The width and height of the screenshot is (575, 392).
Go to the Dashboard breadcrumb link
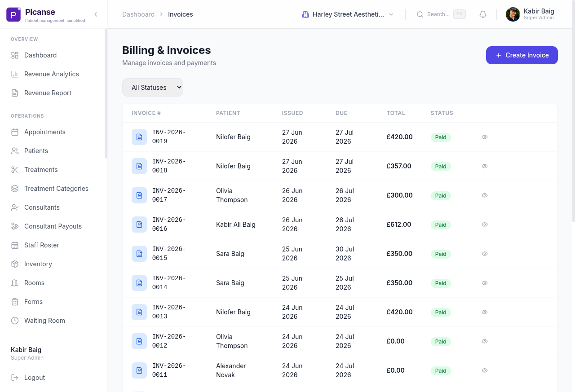[x=138, y=14]
